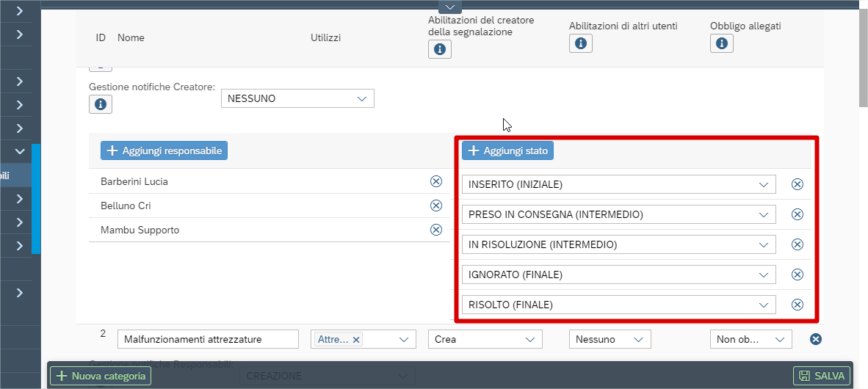
Task: Open info for Abilitazioni del creatore della segnalazione
Action: point(440,49)
